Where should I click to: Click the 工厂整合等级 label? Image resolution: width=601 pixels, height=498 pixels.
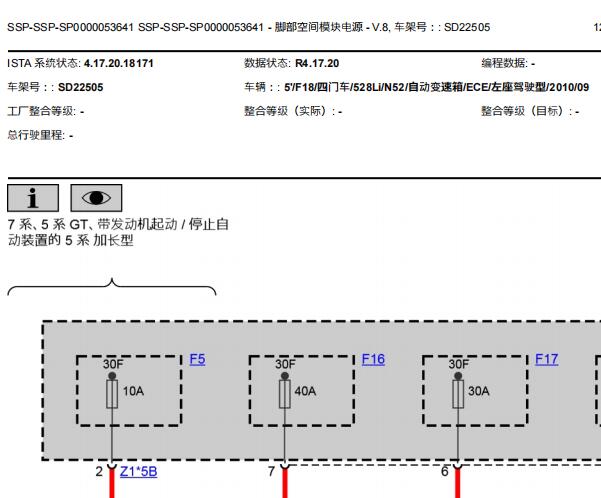[42, 112]
